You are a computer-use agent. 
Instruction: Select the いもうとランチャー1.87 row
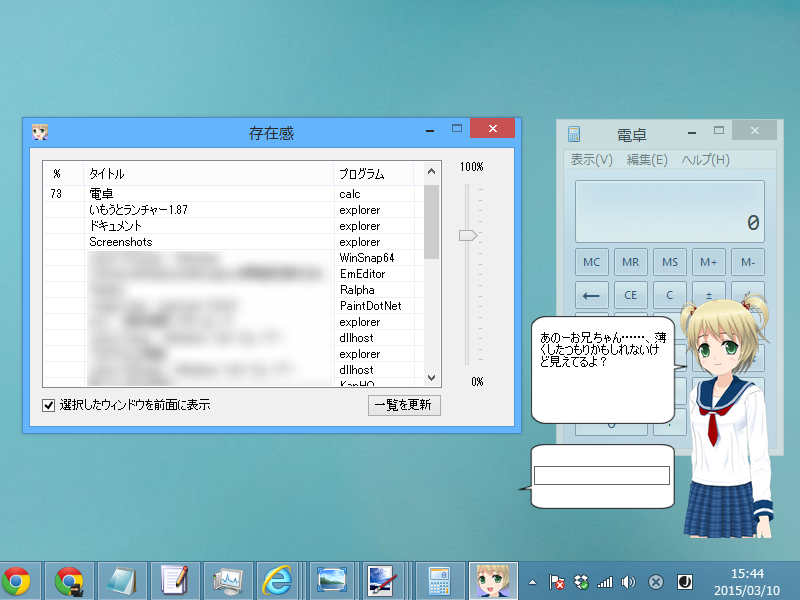233,210
